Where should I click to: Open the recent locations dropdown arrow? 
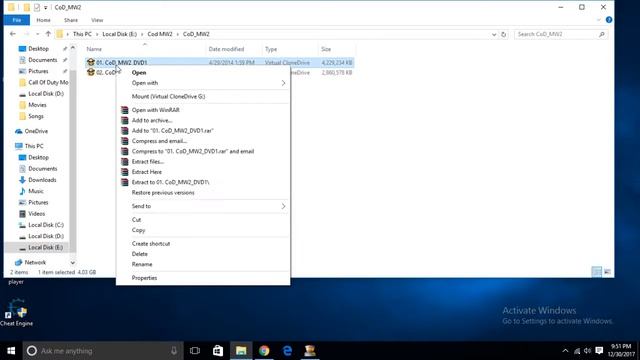[x=37, y=34]
